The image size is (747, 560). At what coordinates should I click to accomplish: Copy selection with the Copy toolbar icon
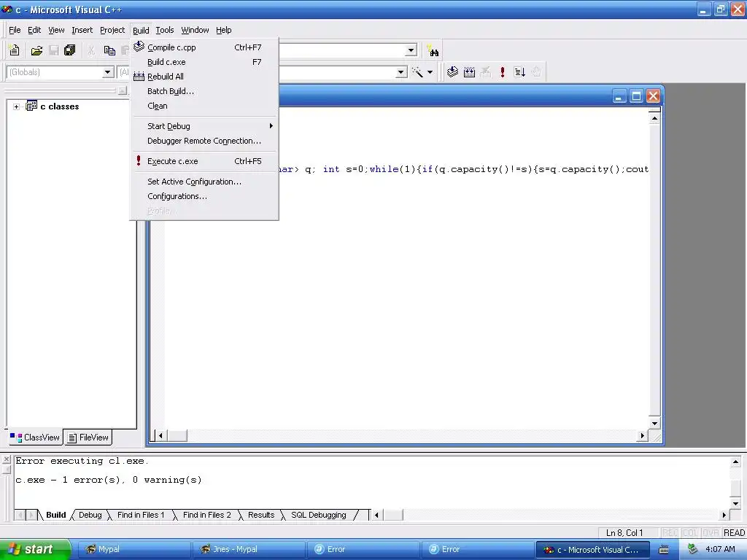[x=109, y=50]
